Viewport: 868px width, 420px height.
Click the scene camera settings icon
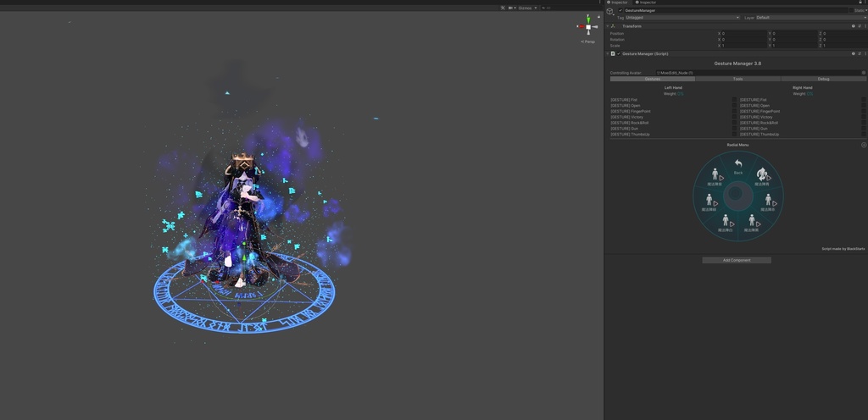coord(509,8)
